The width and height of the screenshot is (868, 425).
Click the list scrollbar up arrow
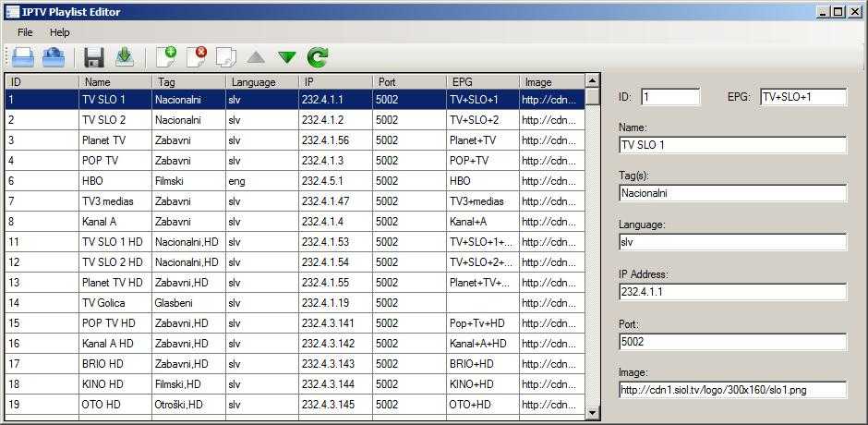(x=592, y=81)
